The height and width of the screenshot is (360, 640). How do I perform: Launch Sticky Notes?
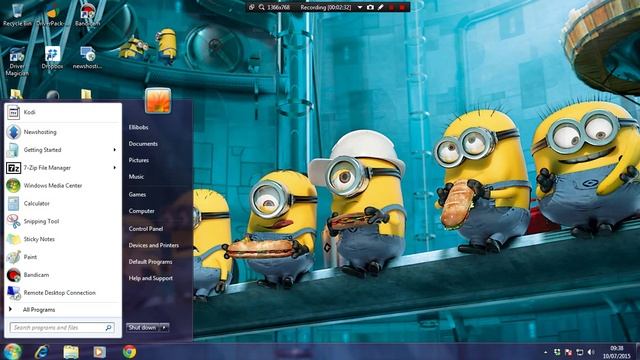pyautogui.click(x=62, y=239)
